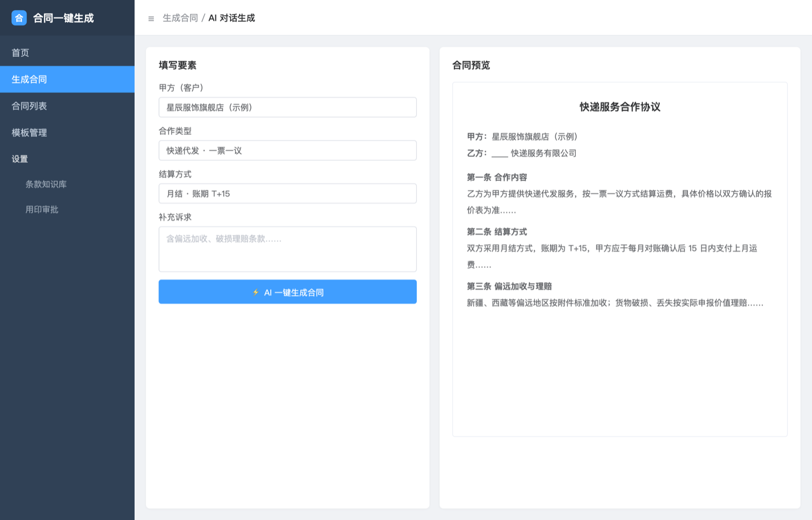Click the paragraph starting 双方采用月结方式

coord(612,256)
